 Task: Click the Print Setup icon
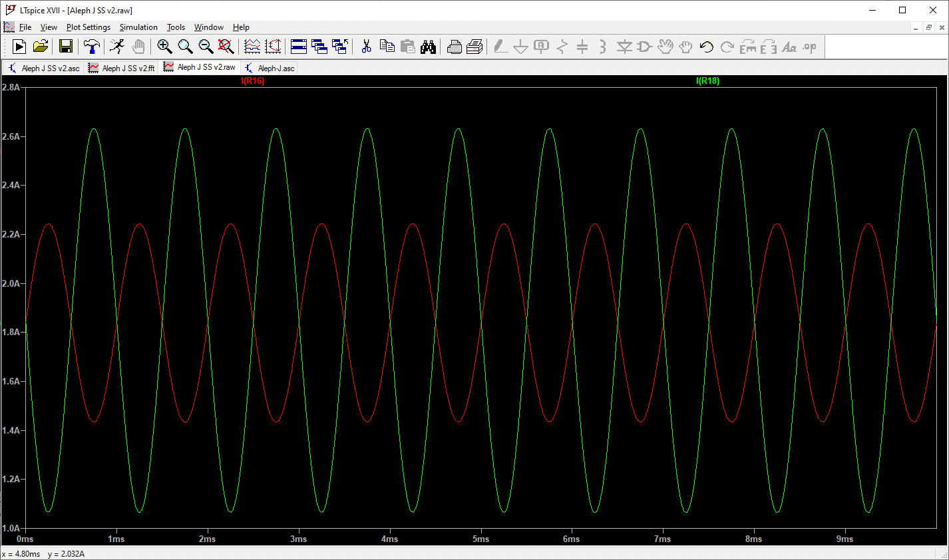(454, 47)
